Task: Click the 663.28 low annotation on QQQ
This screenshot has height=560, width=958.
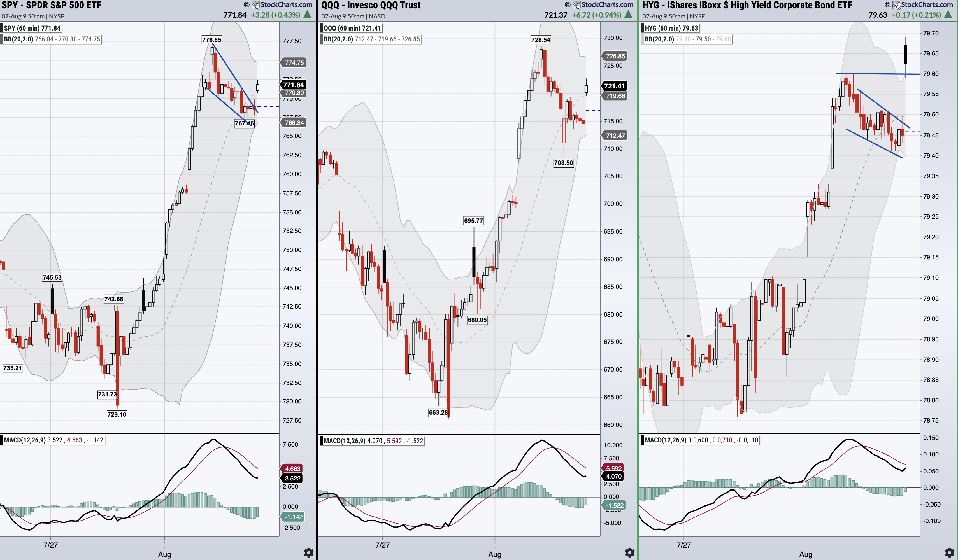Action: point(438,413)
